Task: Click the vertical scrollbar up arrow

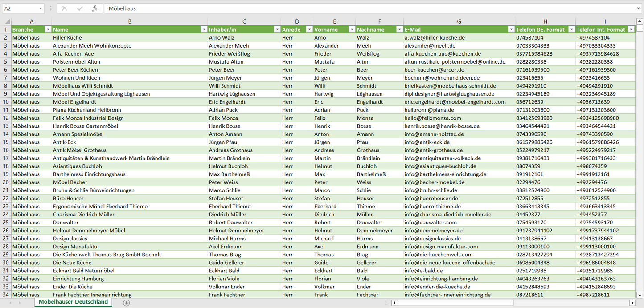Action: point(640,21)
